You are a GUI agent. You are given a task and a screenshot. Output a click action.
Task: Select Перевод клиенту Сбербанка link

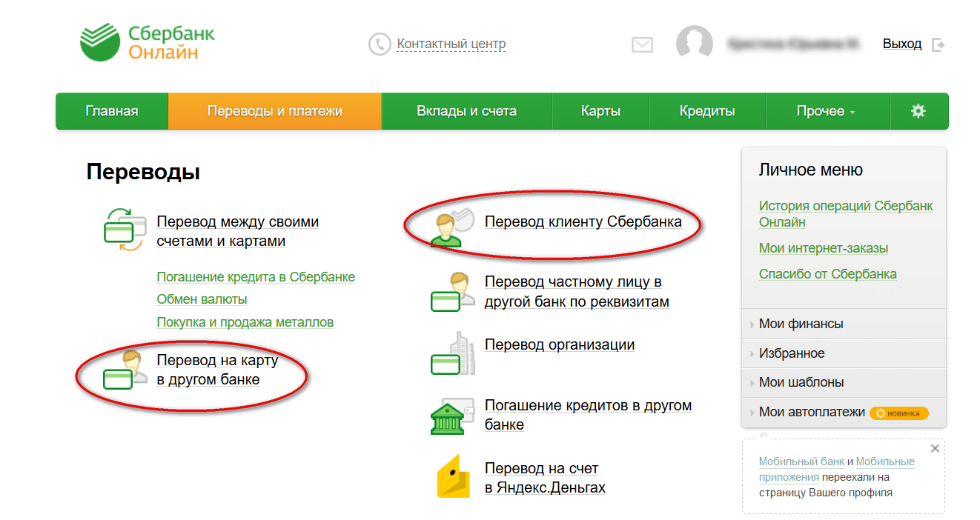click(x=583, y=221)
